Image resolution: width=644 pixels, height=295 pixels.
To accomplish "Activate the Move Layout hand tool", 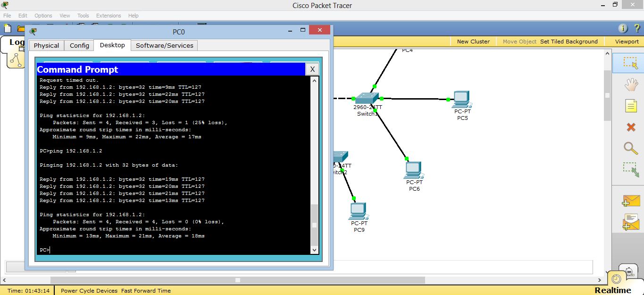I will (631, 85).
